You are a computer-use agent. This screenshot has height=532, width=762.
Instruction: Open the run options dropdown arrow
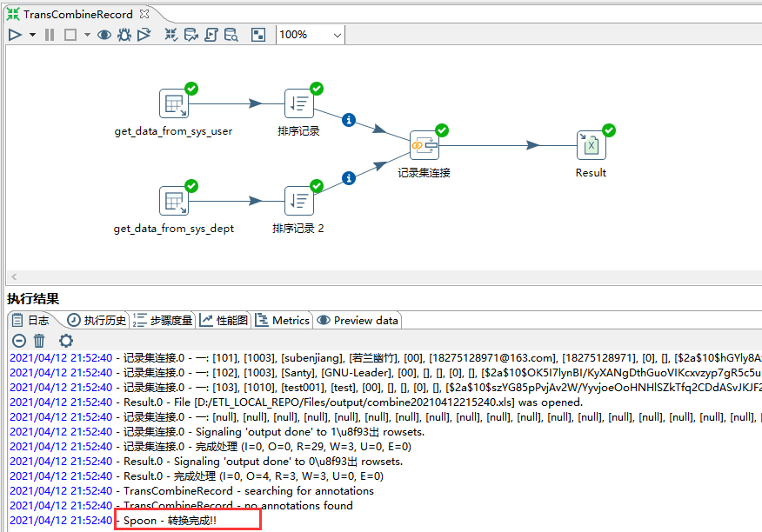coord(31,35)
